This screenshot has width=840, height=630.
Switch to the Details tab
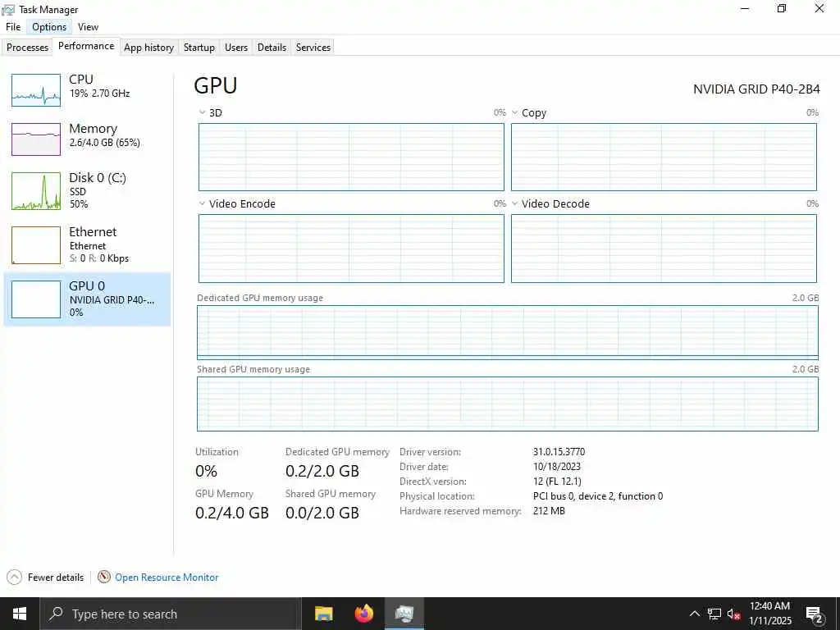point(272,47)
